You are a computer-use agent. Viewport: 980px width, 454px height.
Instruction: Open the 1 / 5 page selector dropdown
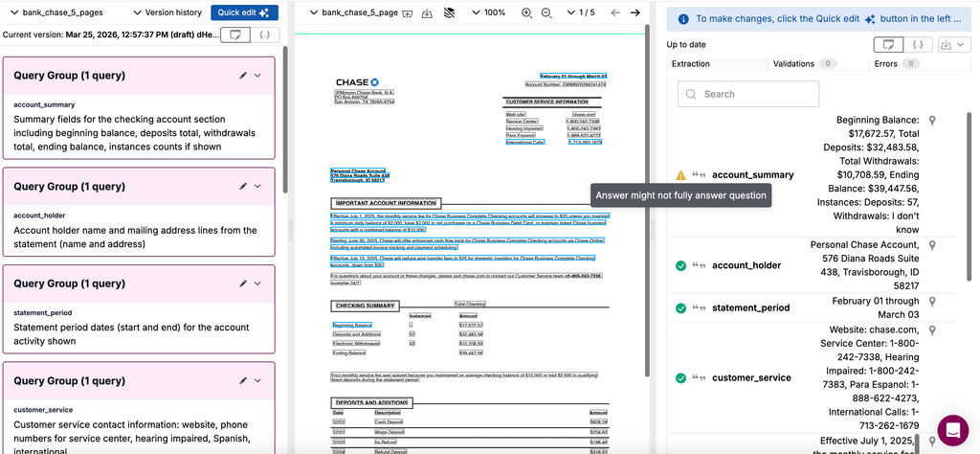click(581, 12)
